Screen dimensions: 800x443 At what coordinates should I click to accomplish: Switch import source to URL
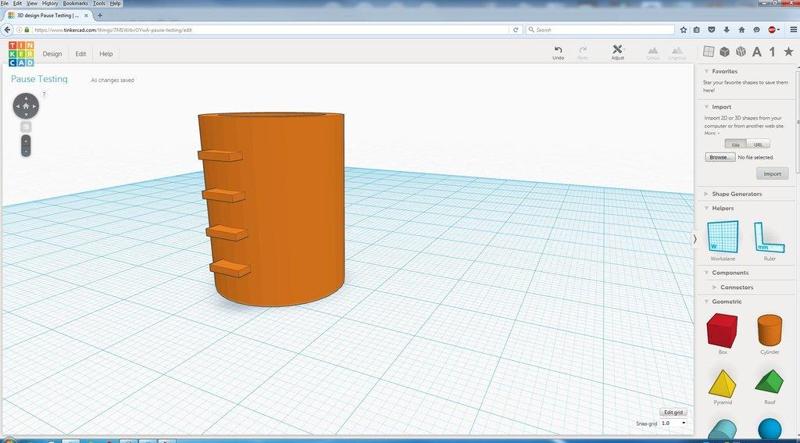757,144
